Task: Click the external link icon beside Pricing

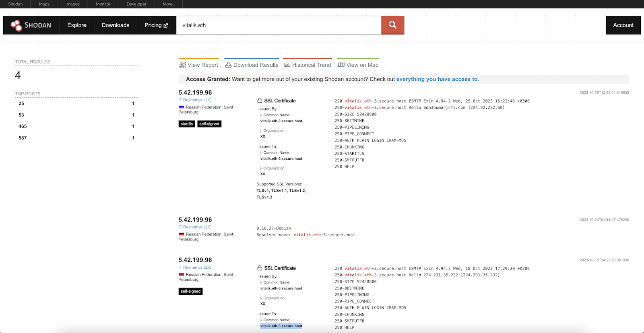Action: 166,25
